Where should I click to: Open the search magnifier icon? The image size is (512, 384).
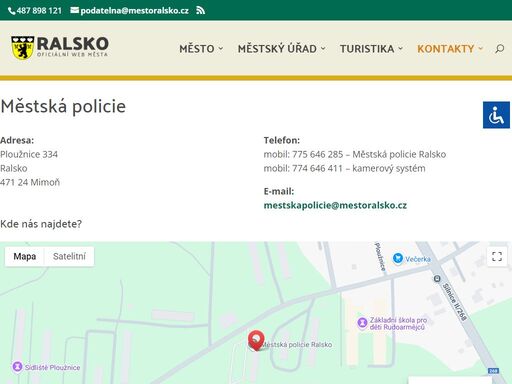coord(499,49)
